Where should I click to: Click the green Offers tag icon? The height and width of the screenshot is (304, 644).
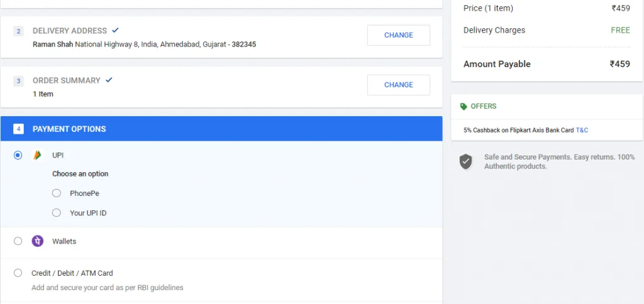click(464, 107)
